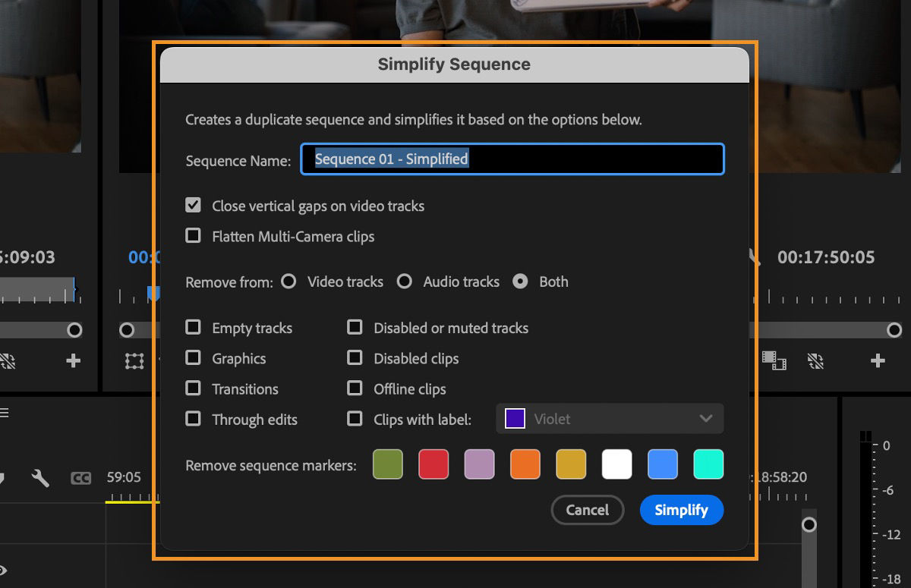911x588 pixels.
Task: Click the violet label color swatch
Action: [x=514, y=418]
